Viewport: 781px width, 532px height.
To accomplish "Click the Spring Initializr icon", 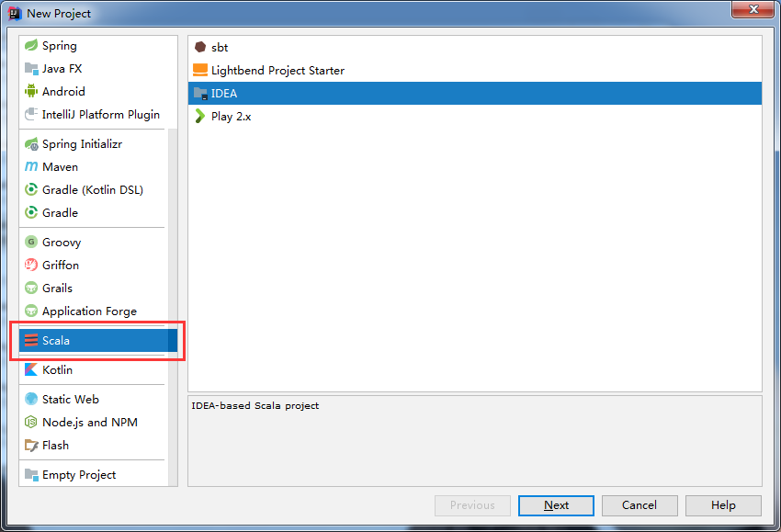I will (31, 144).
